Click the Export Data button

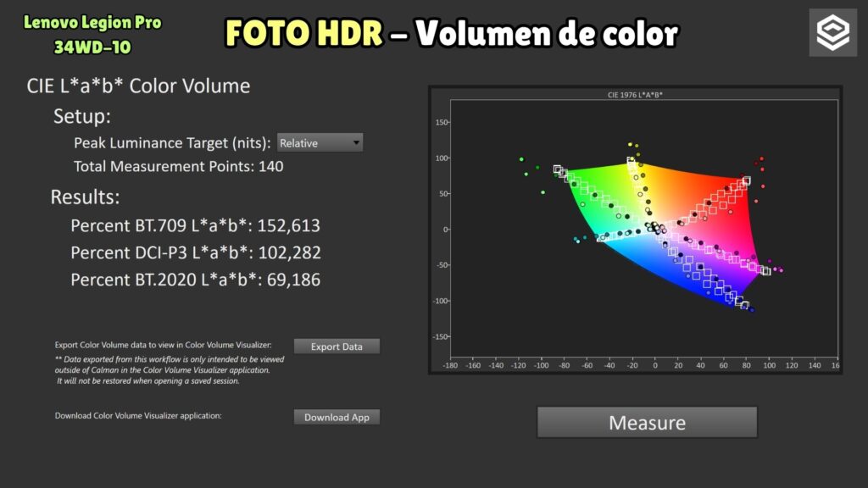coord(337,347)
